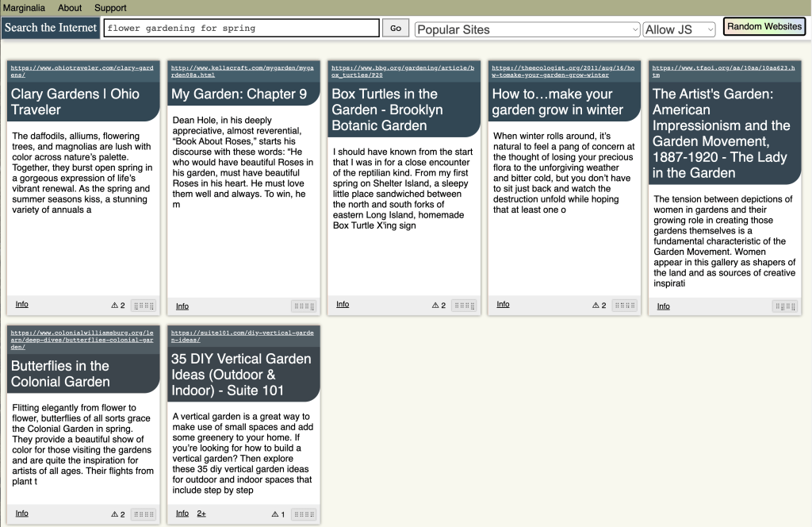Click braille badge on Artist's Garden card
The height and width of the screenshot is (527, 812).
tap(785, 306)
